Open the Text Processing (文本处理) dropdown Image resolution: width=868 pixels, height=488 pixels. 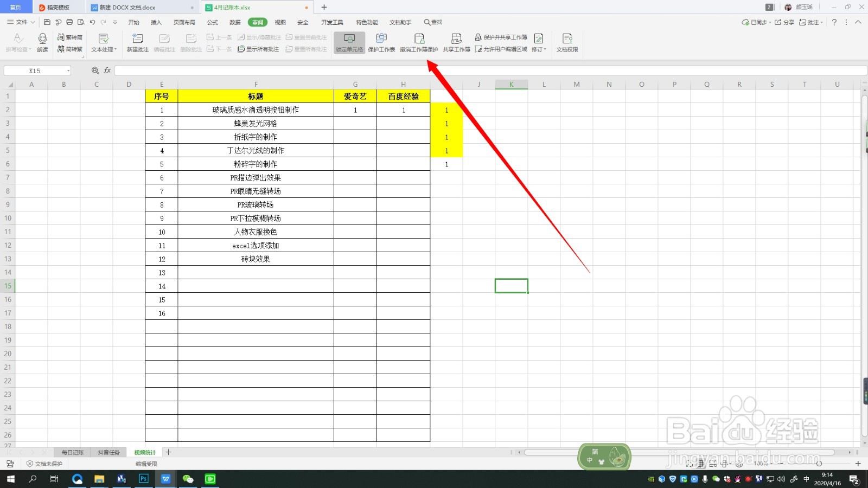104,43
